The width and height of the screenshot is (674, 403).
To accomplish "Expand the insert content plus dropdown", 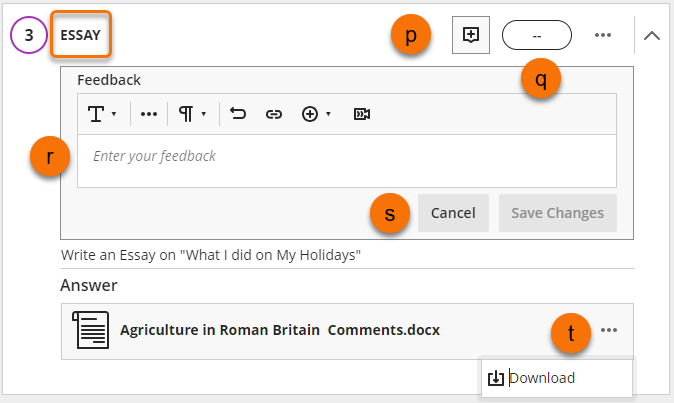I will click(316, 114).
